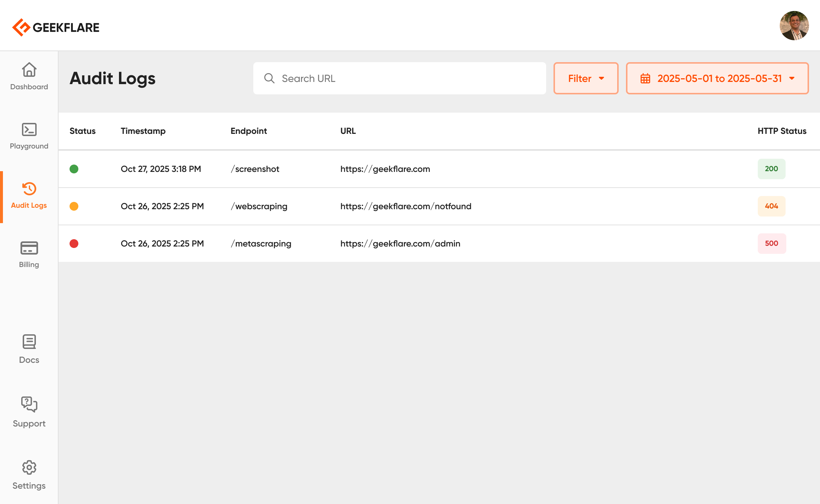Click the Audit Logs history icon

click(x=29, y=189)
